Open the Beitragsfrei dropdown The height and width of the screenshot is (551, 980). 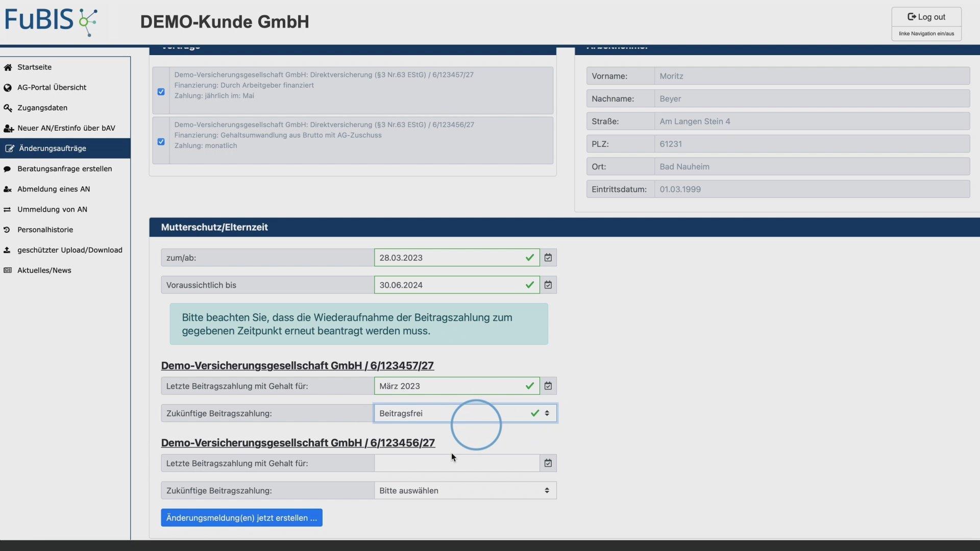click(x=462, y=413)
